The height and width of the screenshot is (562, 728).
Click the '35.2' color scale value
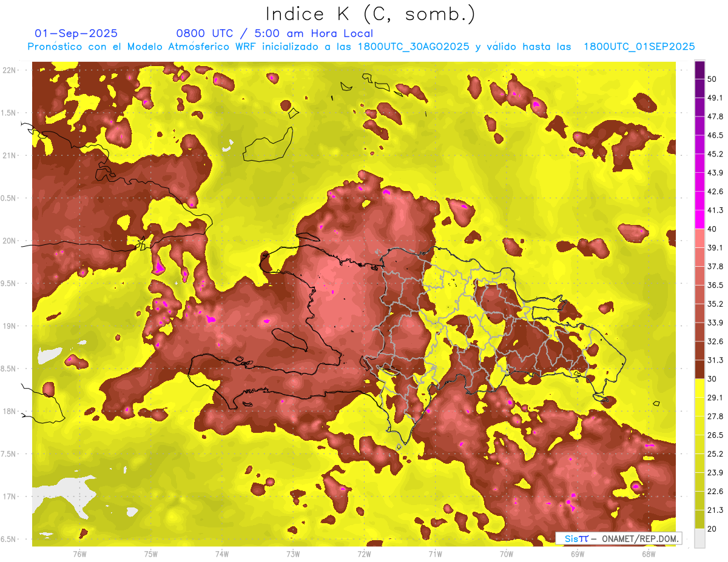[715, 304]
